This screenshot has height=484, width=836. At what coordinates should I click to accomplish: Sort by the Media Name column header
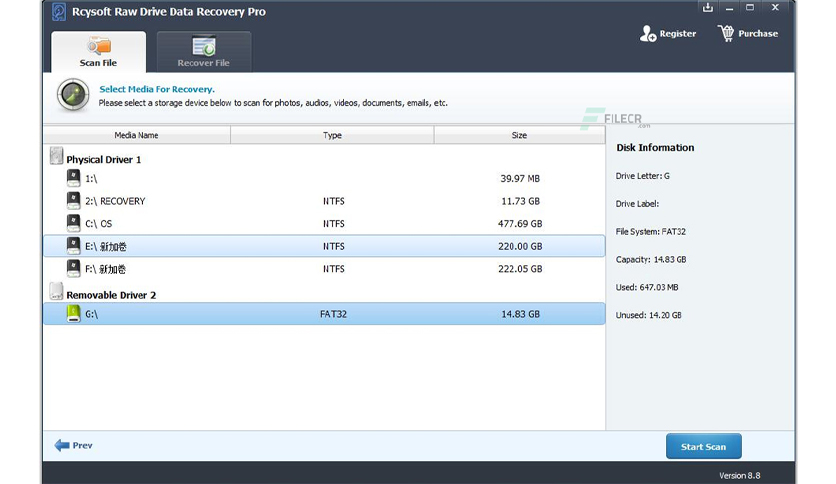coord(136,135)
